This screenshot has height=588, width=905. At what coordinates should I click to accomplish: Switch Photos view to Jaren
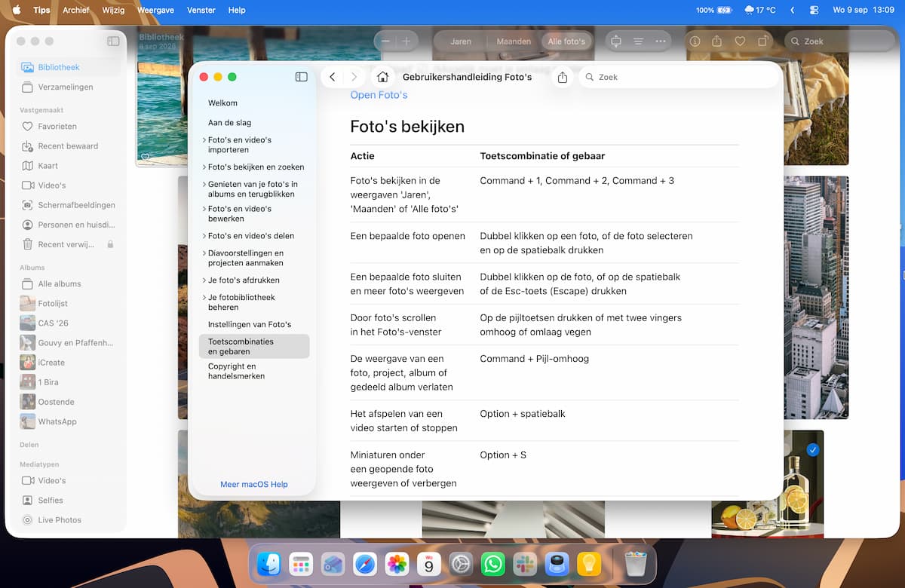[460, 41]
